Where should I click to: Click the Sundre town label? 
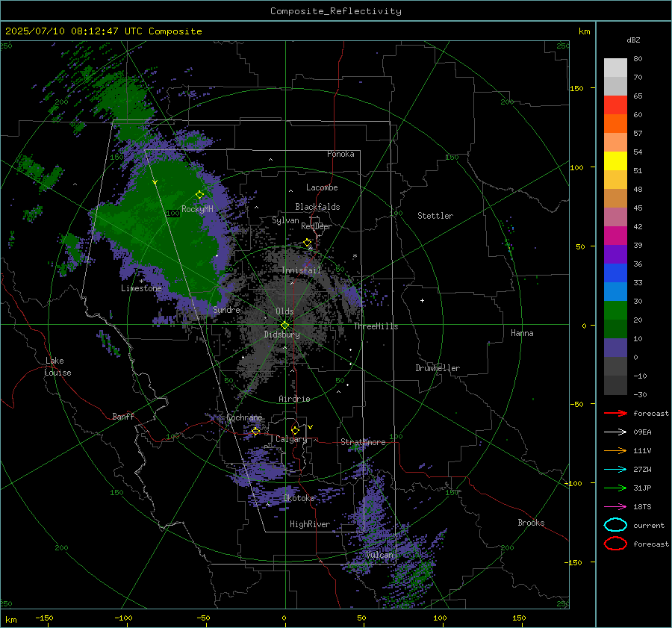226,310
